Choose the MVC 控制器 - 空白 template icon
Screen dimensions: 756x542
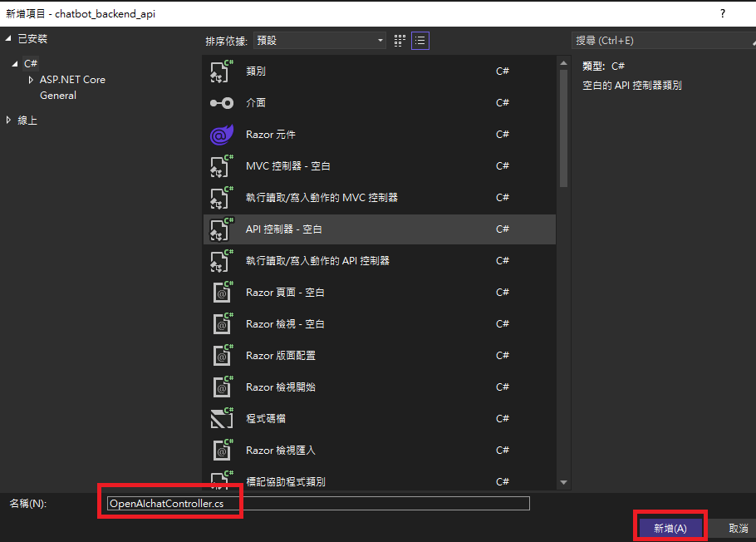(x=221, y=166)
